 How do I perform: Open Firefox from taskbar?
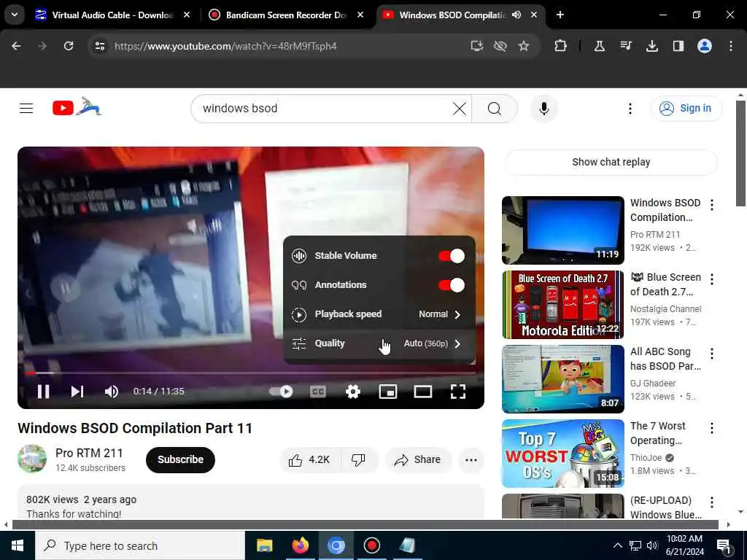pyautogui.click(x=300, y=545)
